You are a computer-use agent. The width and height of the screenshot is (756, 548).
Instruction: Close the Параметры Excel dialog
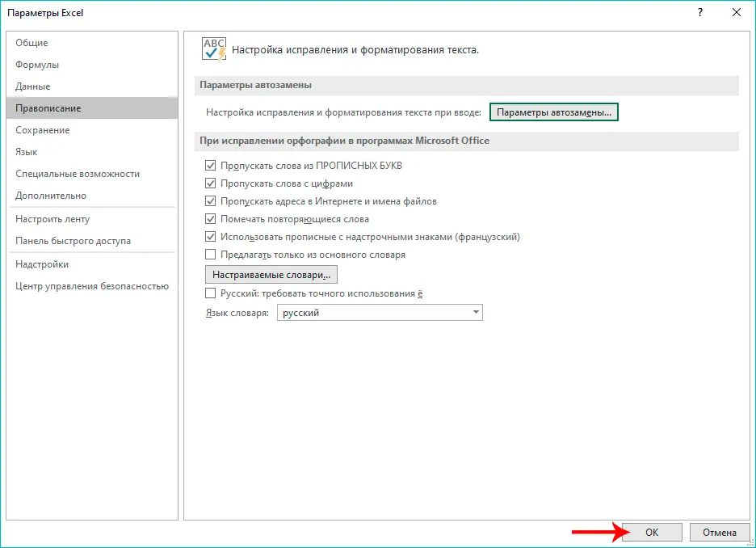pos(737,13)
